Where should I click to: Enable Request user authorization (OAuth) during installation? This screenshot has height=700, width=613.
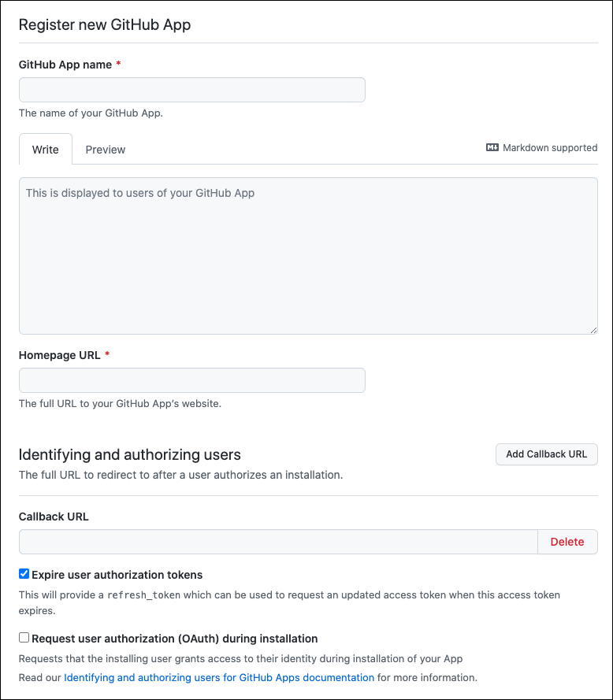[24, 637]
